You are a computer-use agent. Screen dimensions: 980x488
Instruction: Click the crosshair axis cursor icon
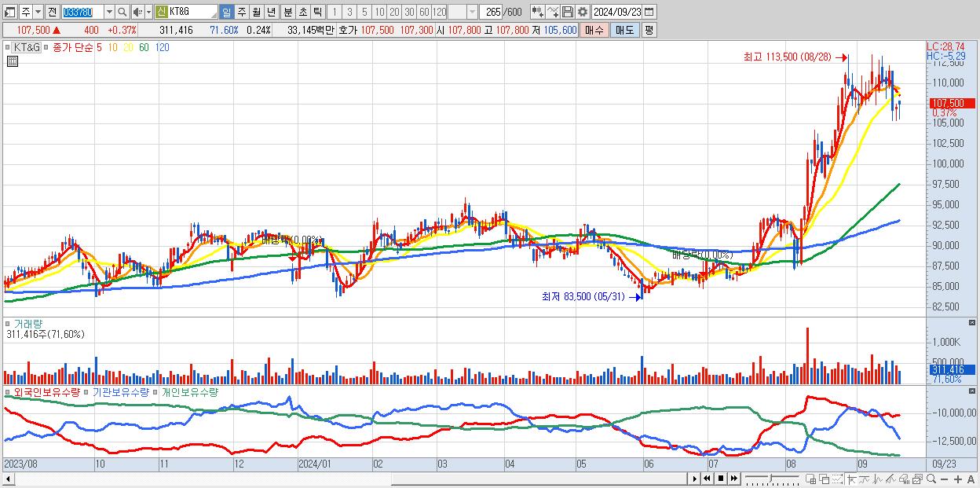(x=852, y=479)
